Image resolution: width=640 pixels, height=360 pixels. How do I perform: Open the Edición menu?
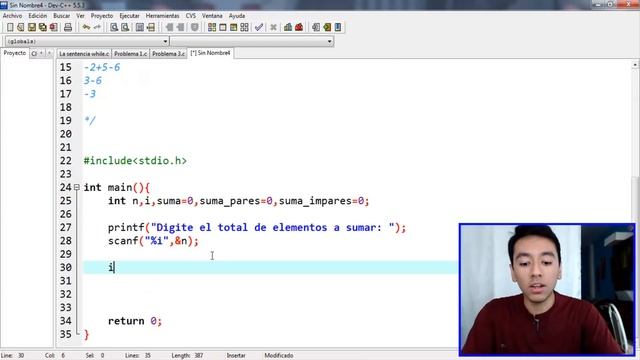click(38, 16)
